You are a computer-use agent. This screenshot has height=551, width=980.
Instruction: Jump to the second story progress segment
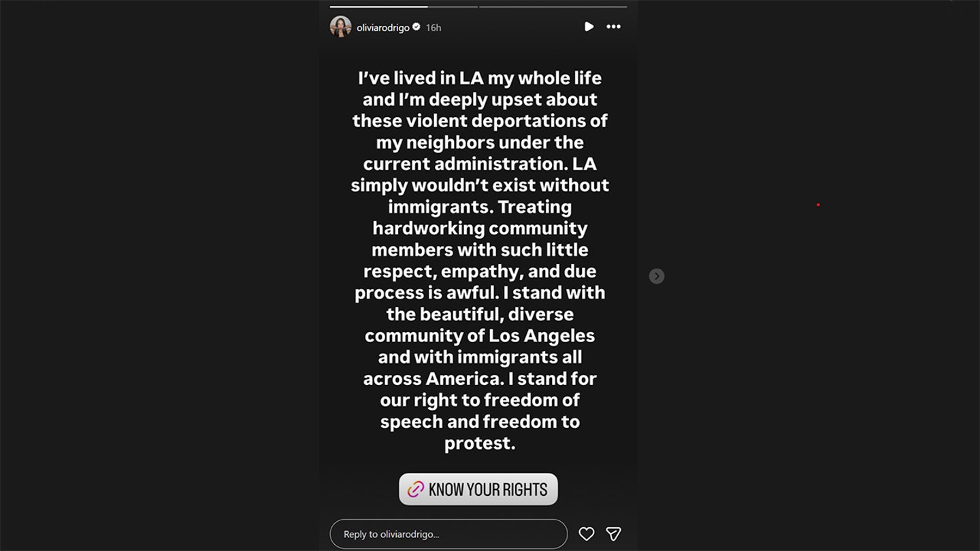(553, 7)
